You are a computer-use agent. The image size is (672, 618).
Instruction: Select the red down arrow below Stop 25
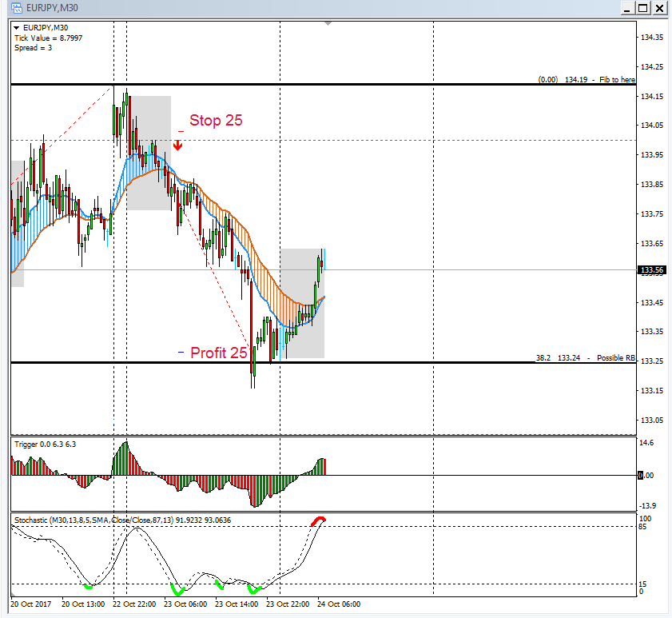tap(177, 145)
